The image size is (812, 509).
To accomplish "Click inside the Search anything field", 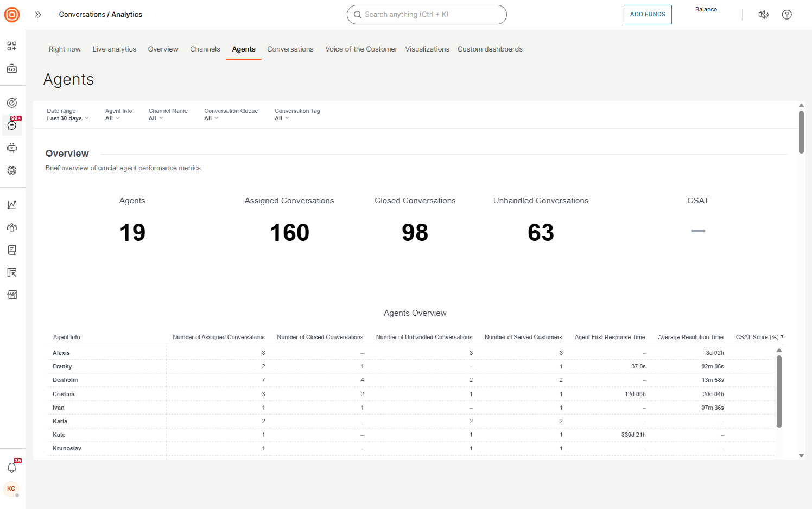I will (x=427, y=15).
